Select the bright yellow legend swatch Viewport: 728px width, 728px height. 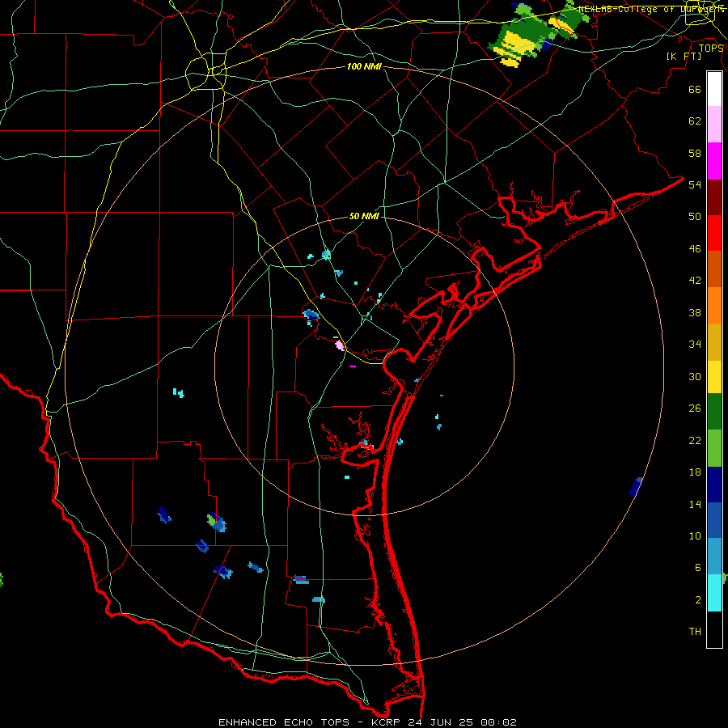pos(714,377)
